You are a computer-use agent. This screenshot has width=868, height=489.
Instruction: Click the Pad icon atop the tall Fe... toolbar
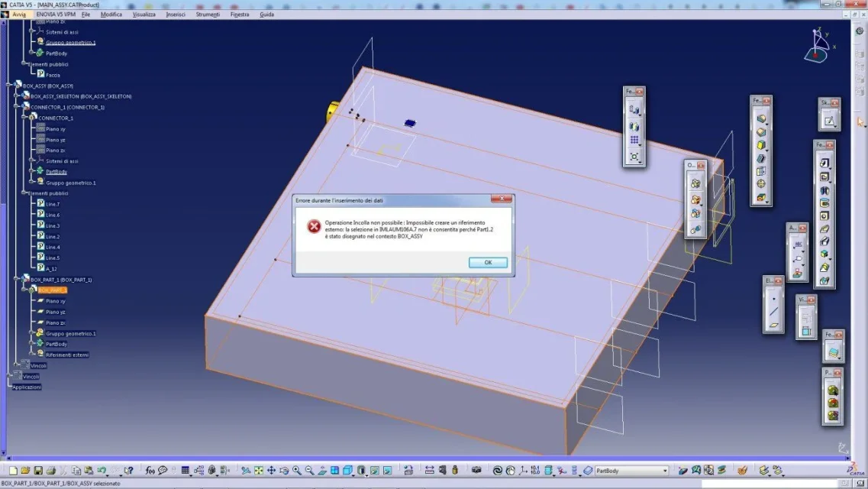click(x=824, y=163)
